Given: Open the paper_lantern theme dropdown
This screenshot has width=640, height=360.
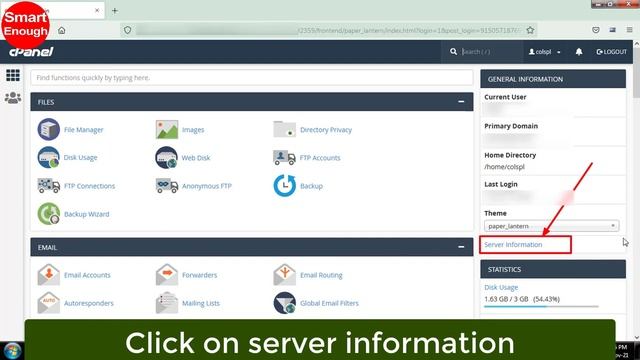Looking at the screenshot, I should pyautogui.click(x=551, y=226).
